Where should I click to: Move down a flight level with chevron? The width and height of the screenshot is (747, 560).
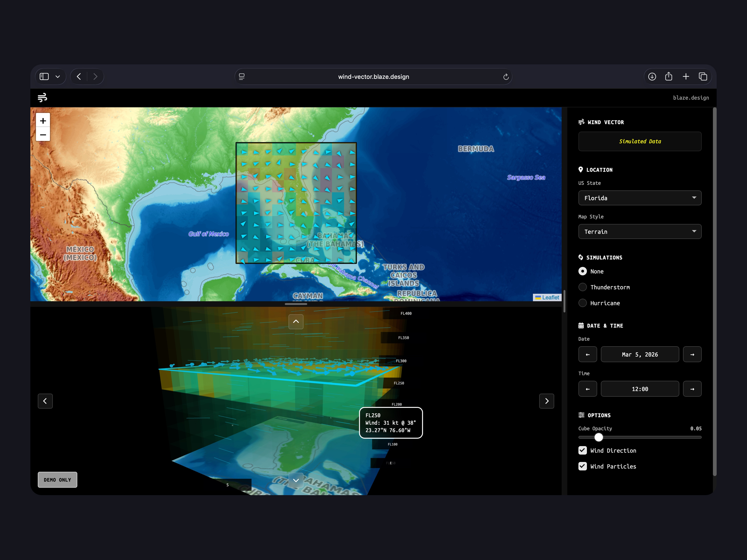pyautogui.click(x=296, y=480)
